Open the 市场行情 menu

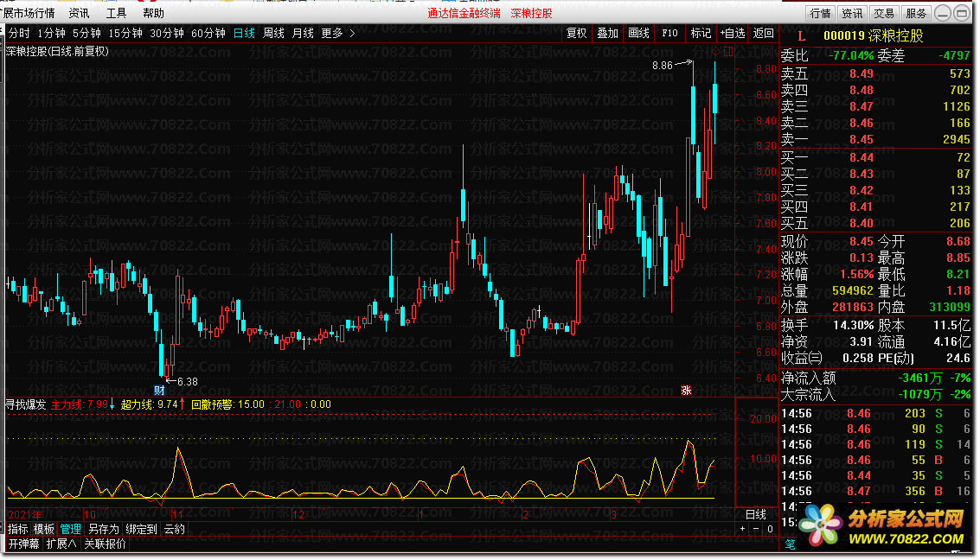click(29, 13)
